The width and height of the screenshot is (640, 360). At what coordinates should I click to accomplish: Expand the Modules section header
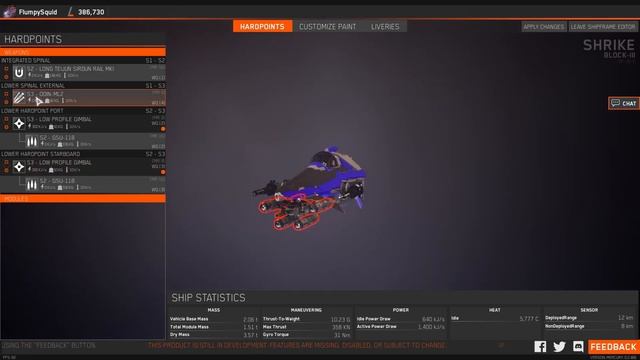[x=83, y=198]
